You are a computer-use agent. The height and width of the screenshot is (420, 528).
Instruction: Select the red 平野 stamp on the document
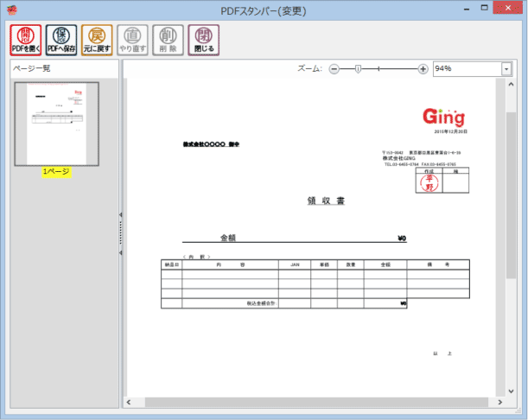coord(429,183)
